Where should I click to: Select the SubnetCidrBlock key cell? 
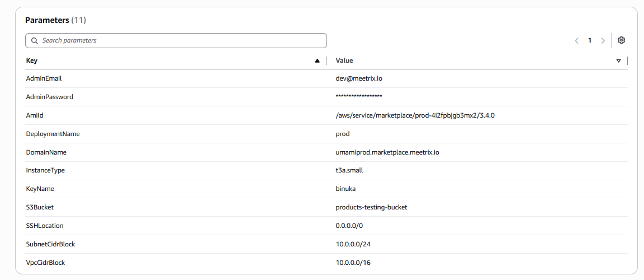[x=50, y=244]
